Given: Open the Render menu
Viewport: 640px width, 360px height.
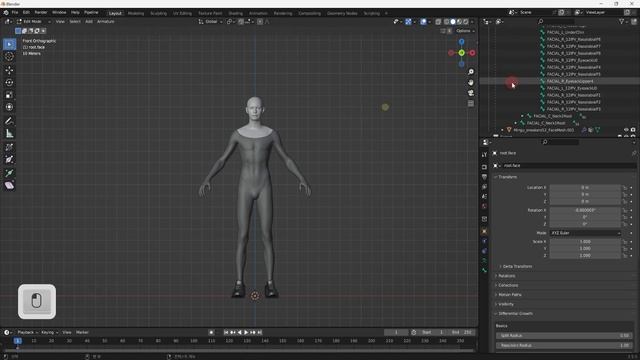Looking at the screenshot, I should (x=41, y=13).
